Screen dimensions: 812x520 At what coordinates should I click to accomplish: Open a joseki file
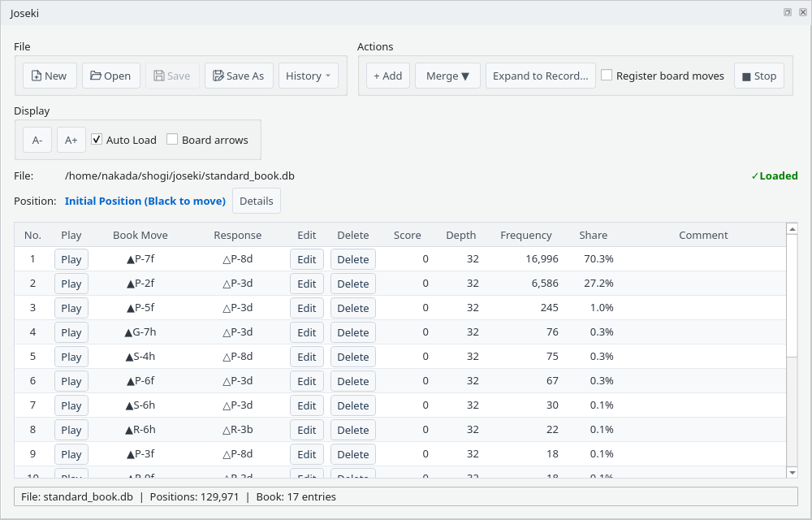click(110, 76)
